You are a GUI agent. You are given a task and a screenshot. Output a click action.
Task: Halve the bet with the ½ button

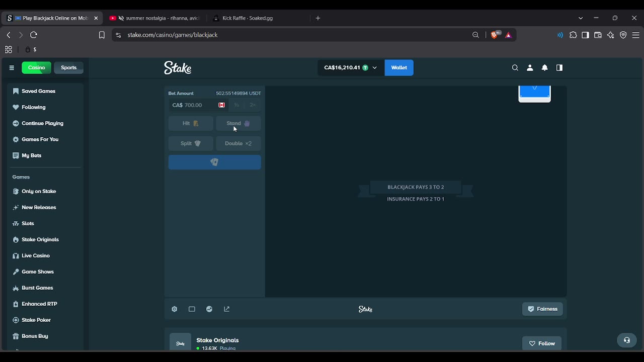tap(236, 105)
